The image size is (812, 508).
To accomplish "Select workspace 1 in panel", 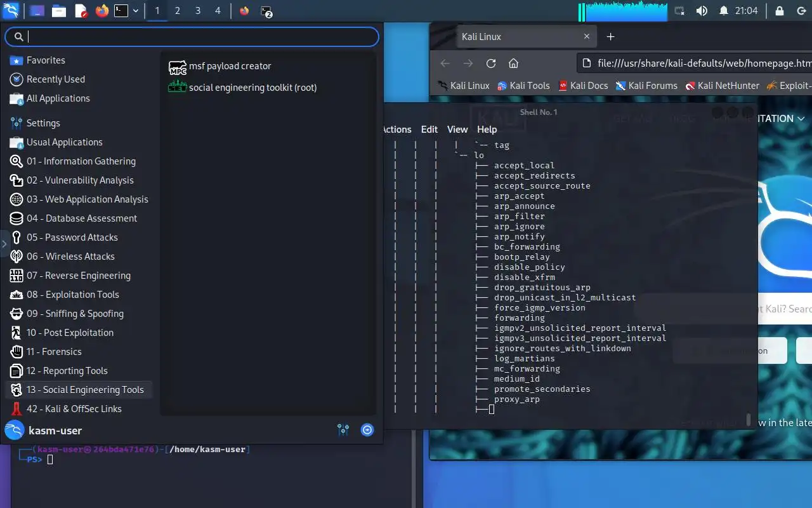I will (157, 11).
